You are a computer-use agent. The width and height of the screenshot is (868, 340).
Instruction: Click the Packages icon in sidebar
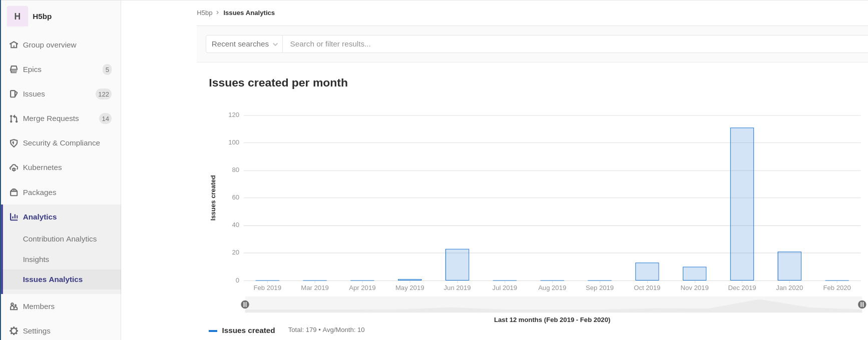(14, 192)
